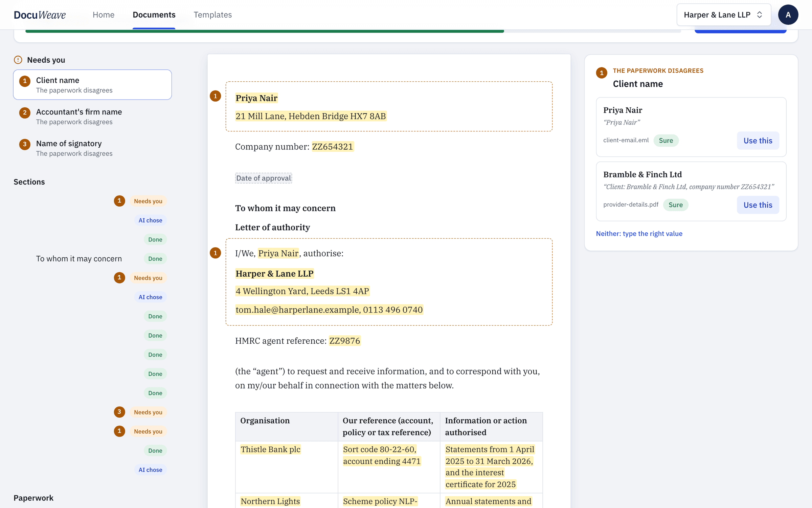Click the highlighted company number ZZ654321

click(x=333, y=147)
